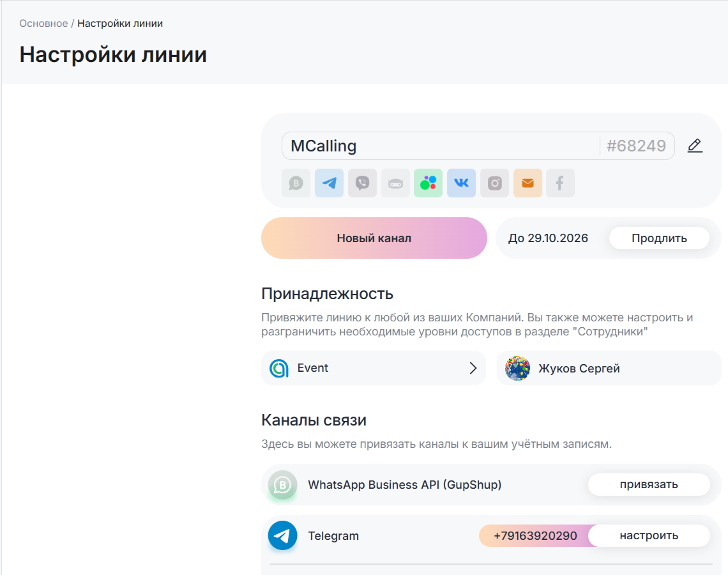Image resolution: width=728 pixels, height=575 pixels.
Task: Click the Telegram logo in Каналы связи list
Action: tap(282, 535)
